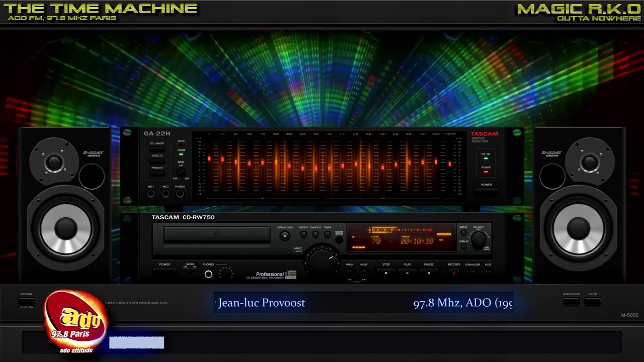The height and width of the screenshot is (362, 644).
Task: Open the PLST playlist button
Action: tap(488, 272)
